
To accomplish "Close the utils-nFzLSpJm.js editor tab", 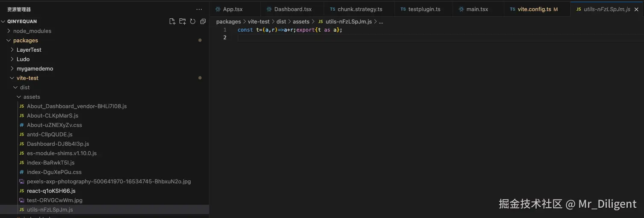I will pos(636,9).
